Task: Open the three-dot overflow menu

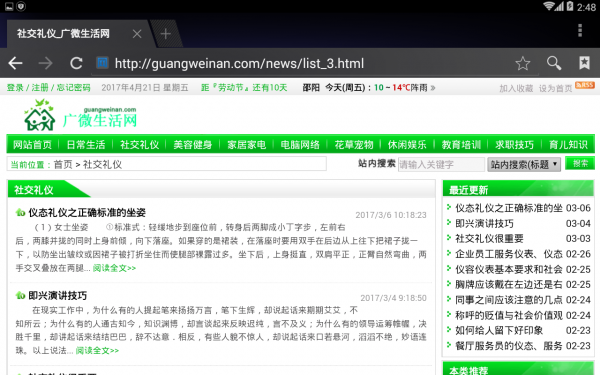Action: [x=580, y=30]
